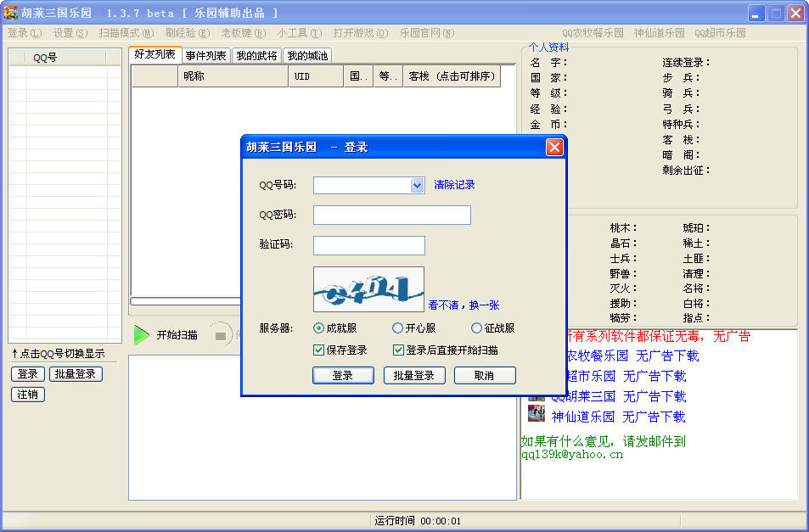Select the 开心服 server option
Image resolution: width=809 pixels, height=532 pixels.
[397, 328]
